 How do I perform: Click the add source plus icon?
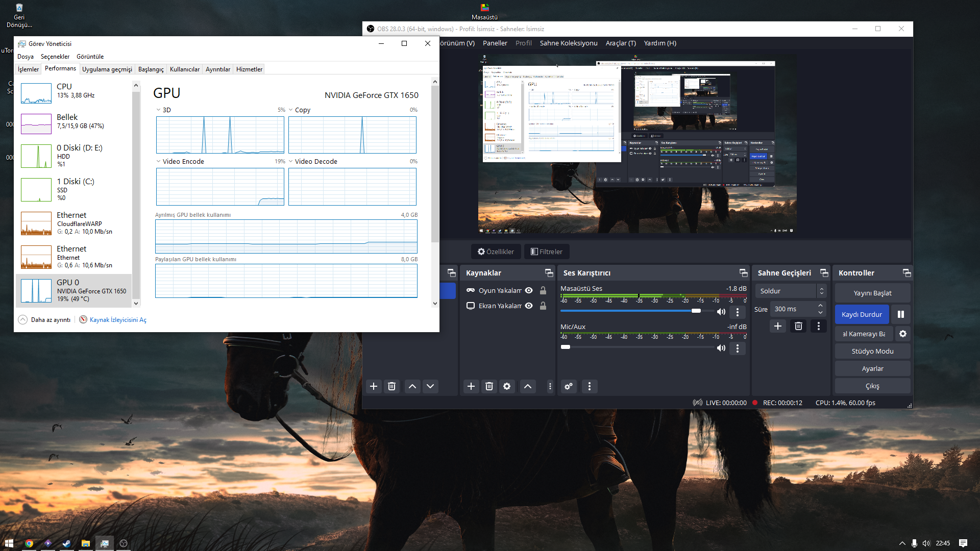[471, 386]
